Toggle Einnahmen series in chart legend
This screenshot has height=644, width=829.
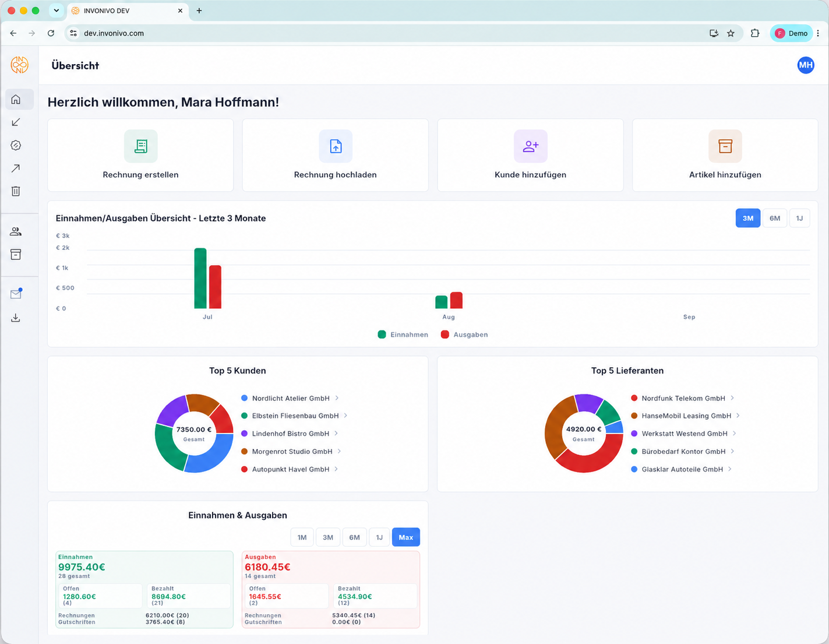tap(403, 335)
